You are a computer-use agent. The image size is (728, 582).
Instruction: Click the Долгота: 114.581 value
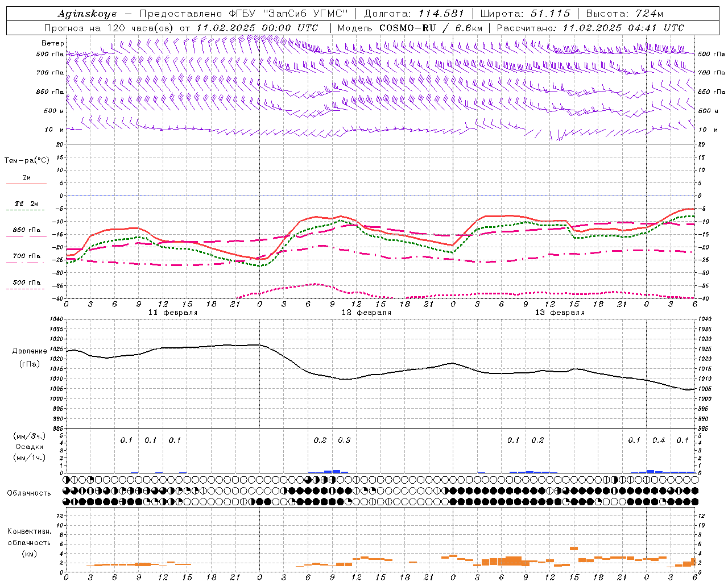pos(414,14)
